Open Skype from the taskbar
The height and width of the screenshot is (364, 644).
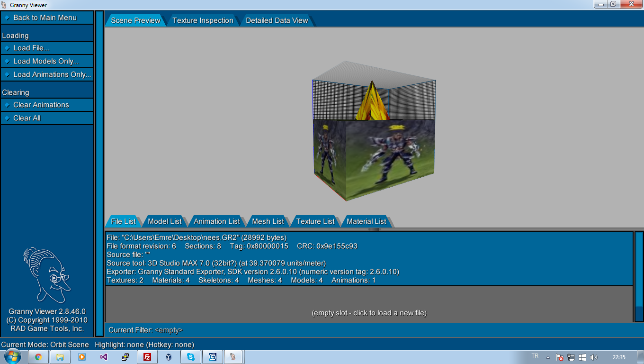pos(191,357)
